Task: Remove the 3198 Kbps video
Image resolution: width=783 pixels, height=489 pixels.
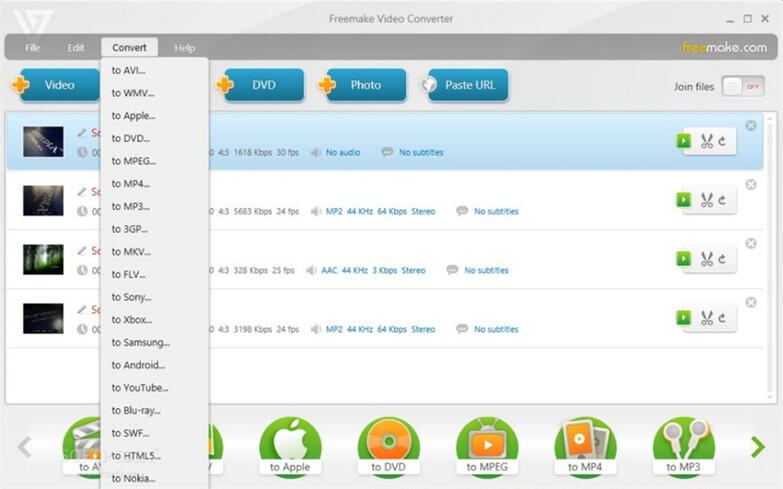Action: (x=751, y=303)
